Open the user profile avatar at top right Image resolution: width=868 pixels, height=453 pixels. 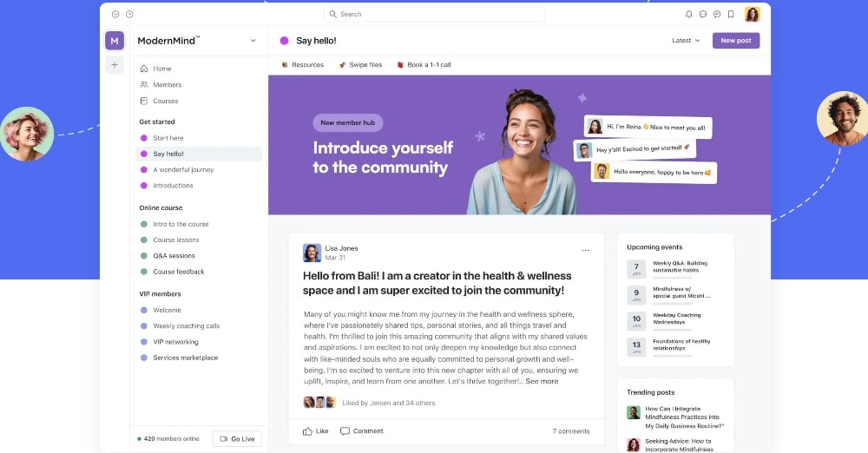click(753, 14)
